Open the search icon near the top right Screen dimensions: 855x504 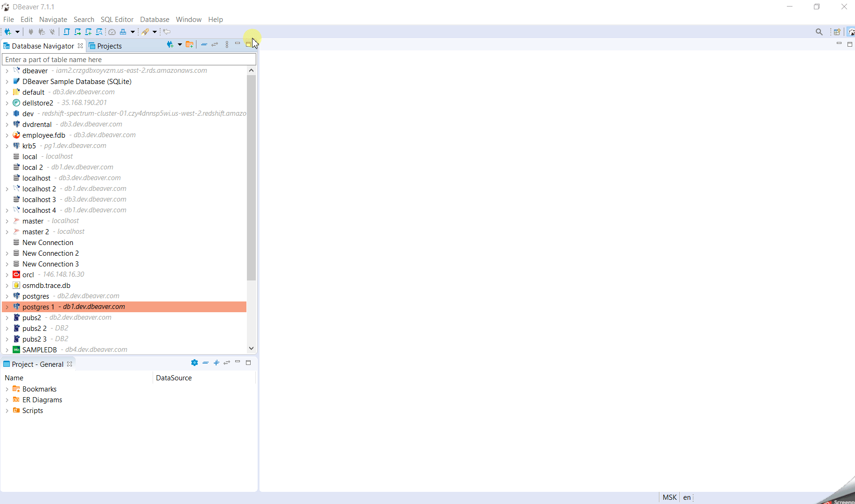(820, 32)
